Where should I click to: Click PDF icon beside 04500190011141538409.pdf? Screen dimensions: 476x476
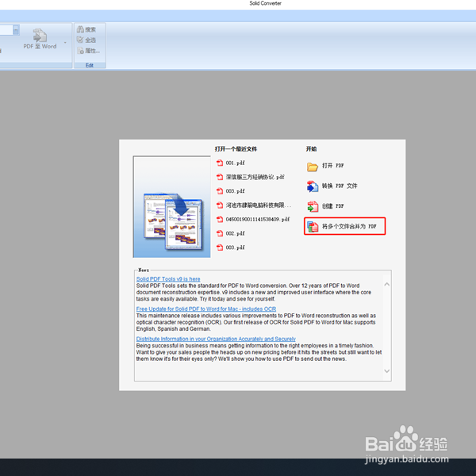(x=220, y=219)
